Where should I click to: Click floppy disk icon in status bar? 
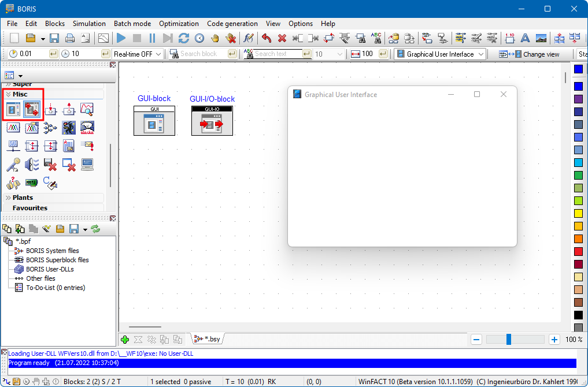16,381
